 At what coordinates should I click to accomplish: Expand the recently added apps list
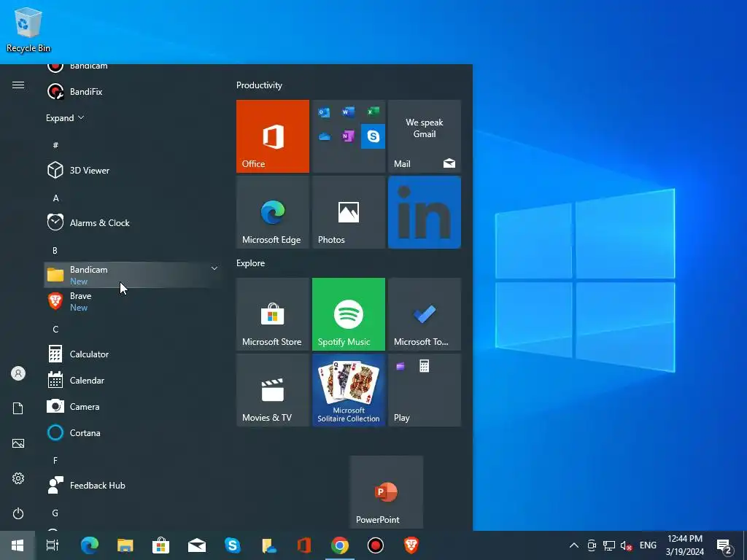[x=65, y=118]
